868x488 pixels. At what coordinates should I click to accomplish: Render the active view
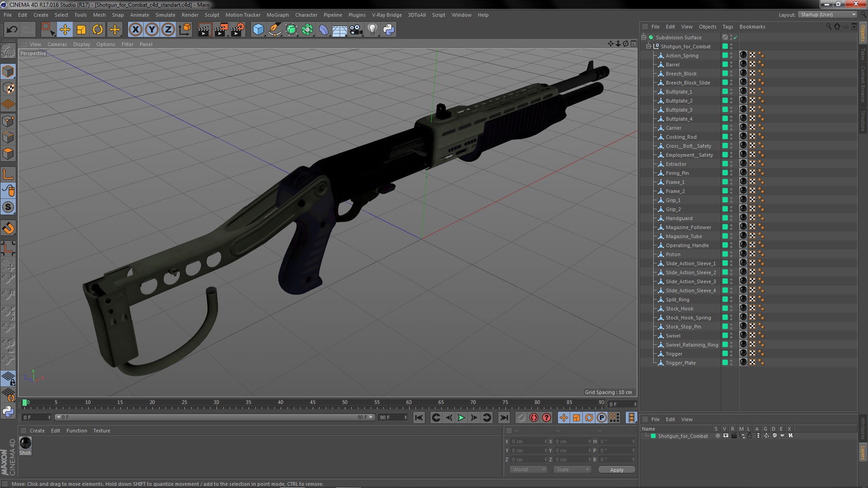[x=204, y=30]
